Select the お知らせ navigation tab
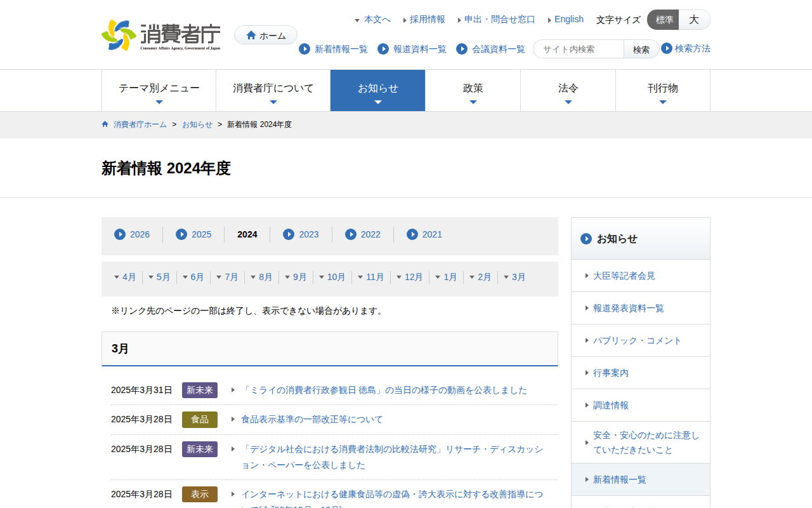The image size is (812, 508). [377, 90]
